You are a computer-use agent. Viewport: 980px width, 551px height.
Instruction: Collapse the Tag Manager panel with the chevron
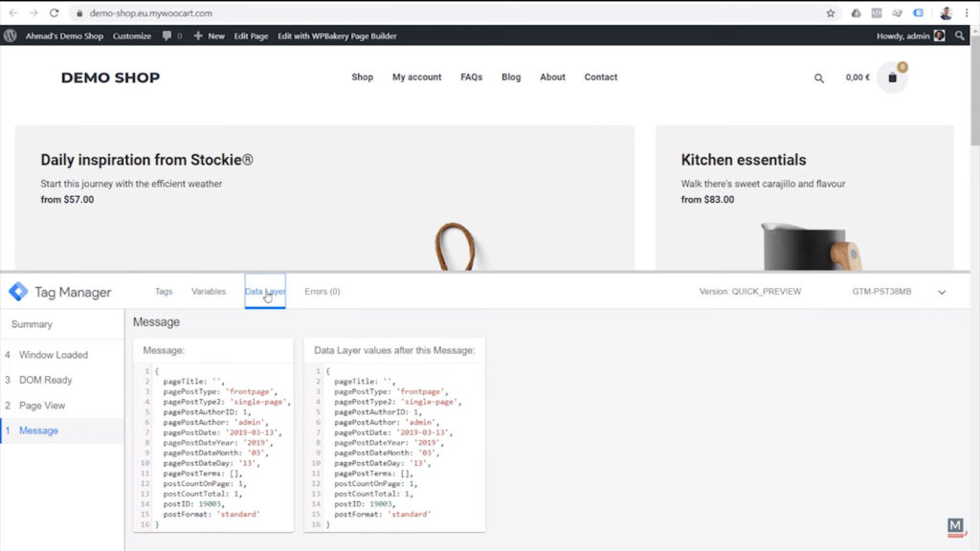click(942, 291)
